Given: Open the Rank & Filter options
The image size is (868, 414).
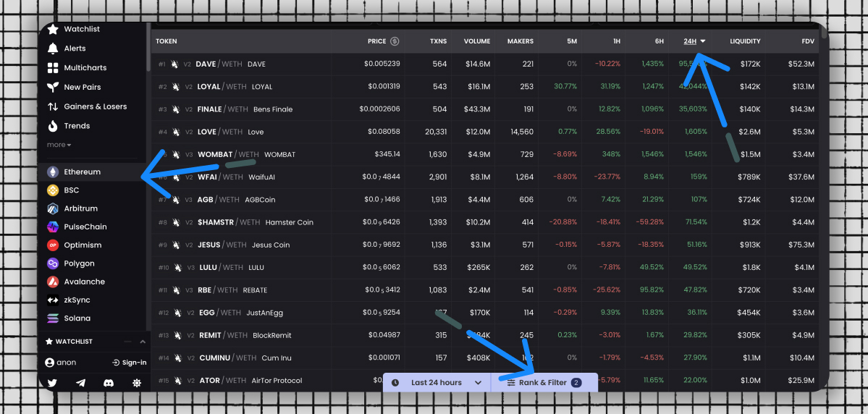Looking at the screenshot, I should tap(544, 382).
